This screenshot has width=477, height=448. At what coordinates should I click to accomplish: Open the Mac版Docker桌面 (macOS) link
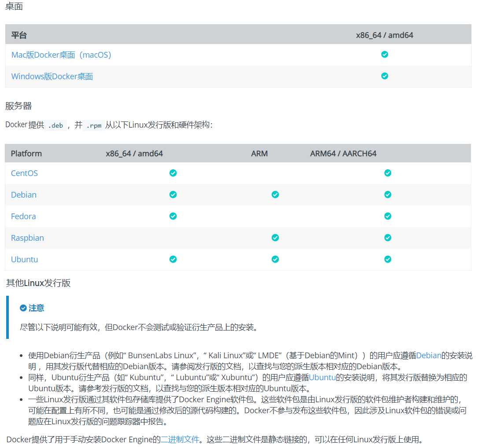(61, 55)
